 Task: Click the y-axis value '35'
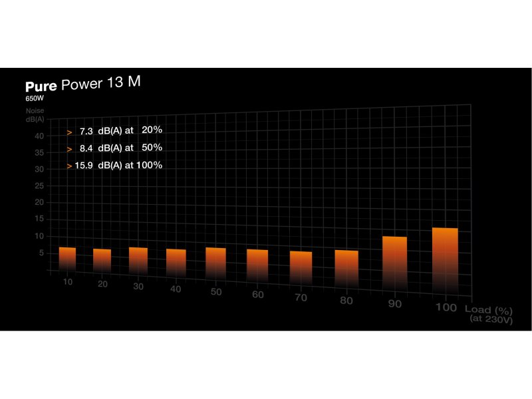pos(39,153)
